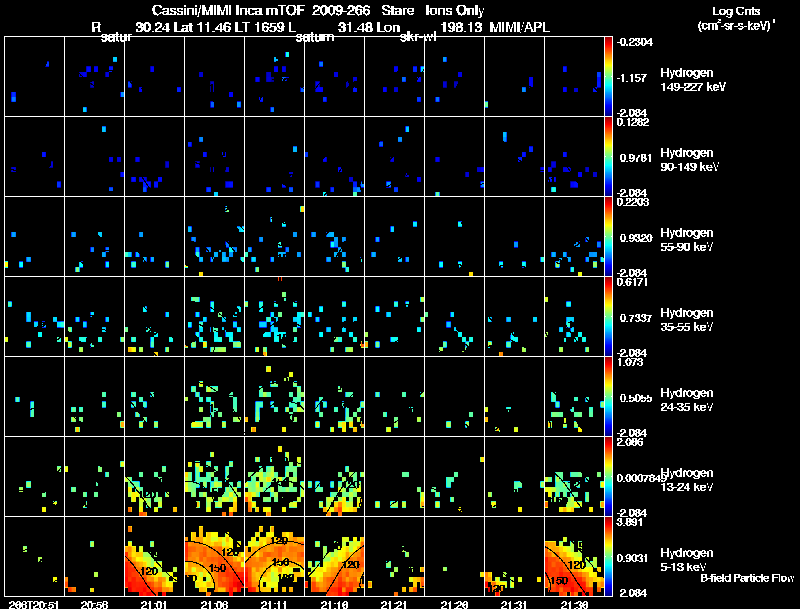Image resolution: width=800 pixels, height=609 pixels.
Task: Click the '198.13' longitude value
Action: (x=461, y=27)
